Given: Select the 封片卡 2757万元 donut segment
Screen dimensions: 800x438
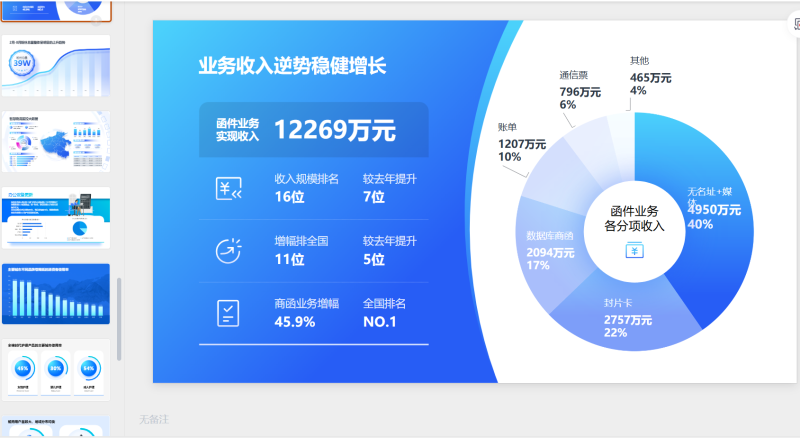Looking at the screenshot, I should coord(628,318).
